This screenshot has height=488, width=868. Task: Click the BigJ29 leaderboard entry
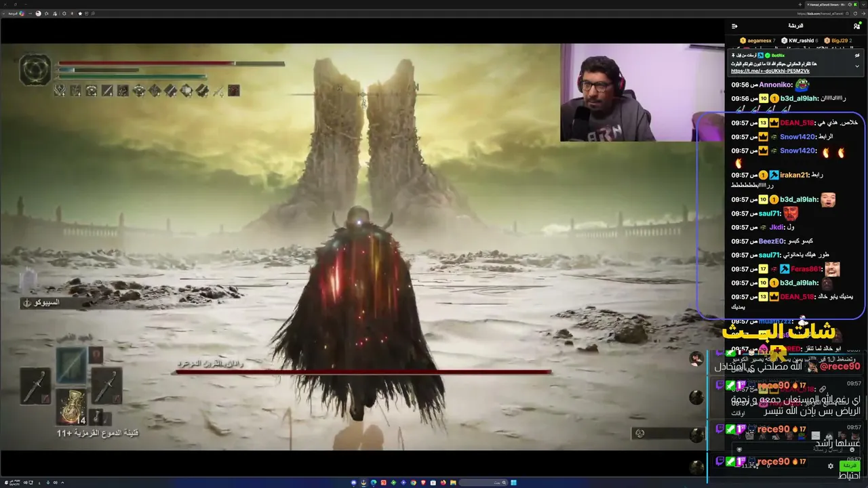pyautogui.click(x=838, y=41)
